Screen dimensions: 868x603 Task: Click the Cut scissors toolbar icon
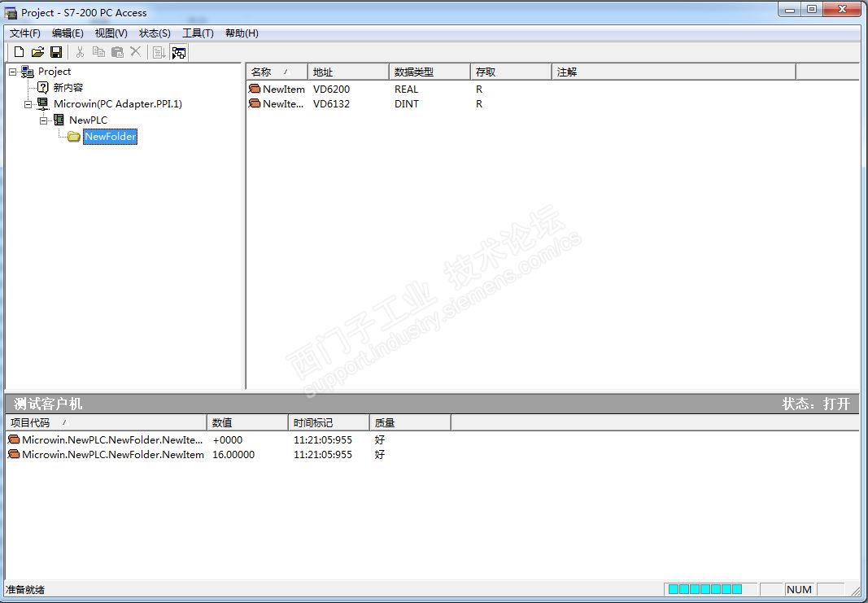pos(80,52)
